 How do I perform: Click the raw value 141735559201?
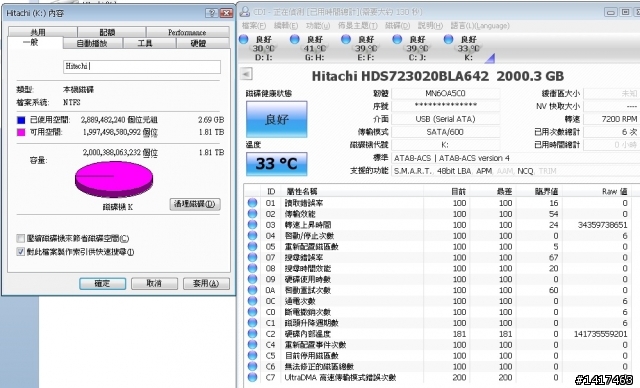click(600, 334)
